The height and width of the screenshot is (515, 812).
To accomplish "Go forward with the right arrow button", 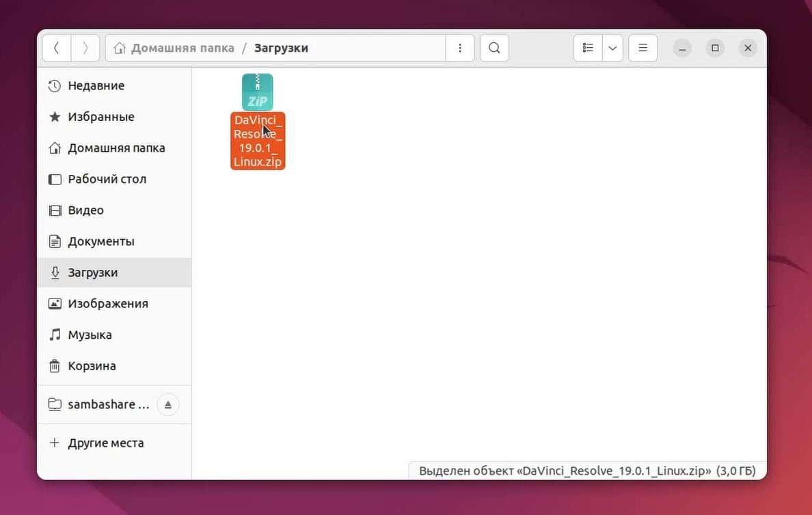I will (x=85, y=48).
